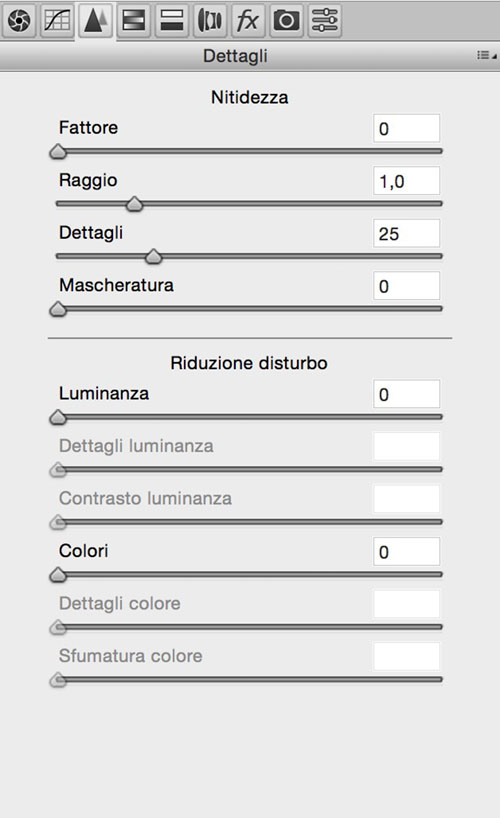Click the Colori slider handle
This screenshot has width=500, height=818.
point(58,575)
